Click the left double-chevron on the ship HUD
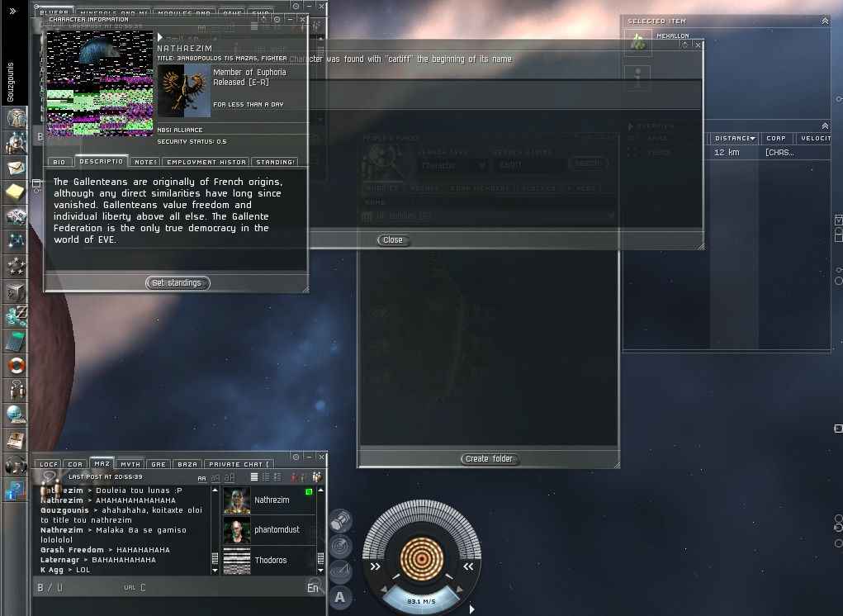The width and height of the screenshot is (843, 616). tap(376, 566)
